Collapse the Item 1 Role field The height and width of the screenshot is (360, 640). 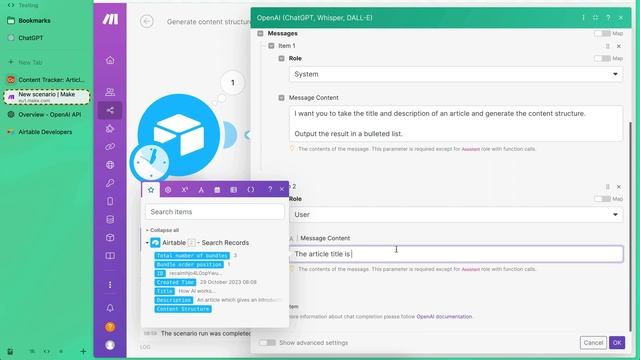pos(281,59)
